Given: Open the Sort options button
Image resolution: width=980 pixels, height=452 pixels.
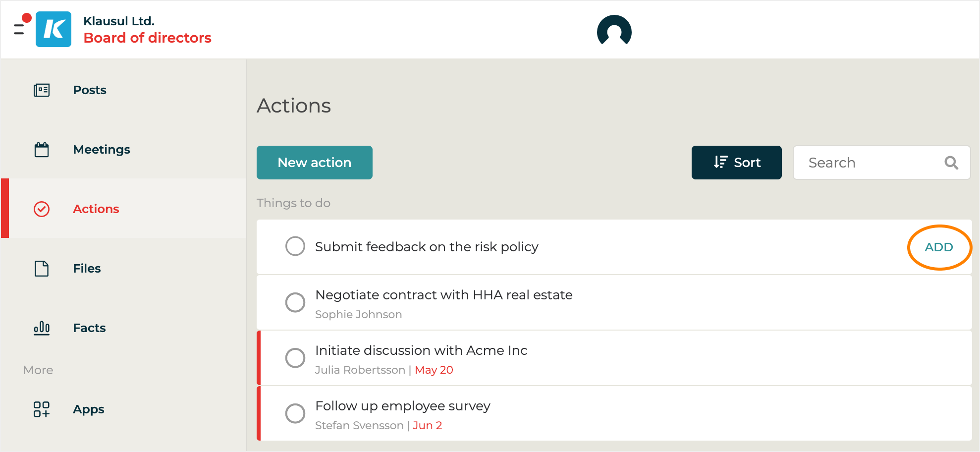Looking at the screenshot, I should point(736,163).
